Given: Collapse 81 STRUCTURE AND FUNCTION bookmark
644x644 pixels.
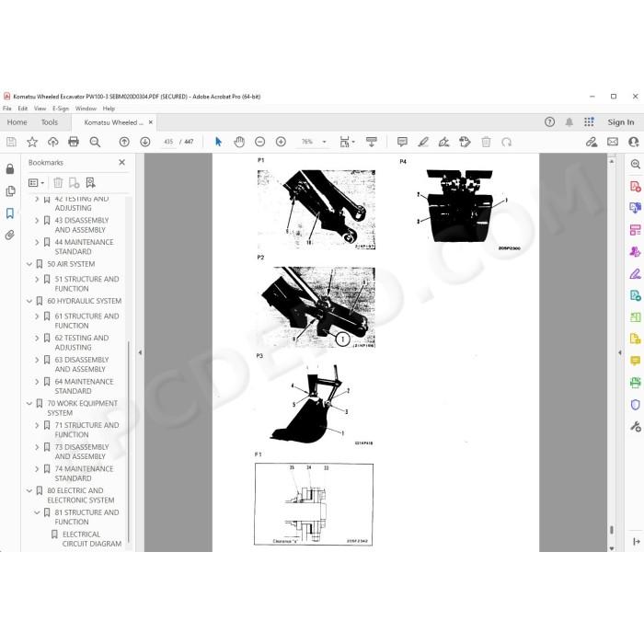Looking at the screenshot, I should 37,512.
